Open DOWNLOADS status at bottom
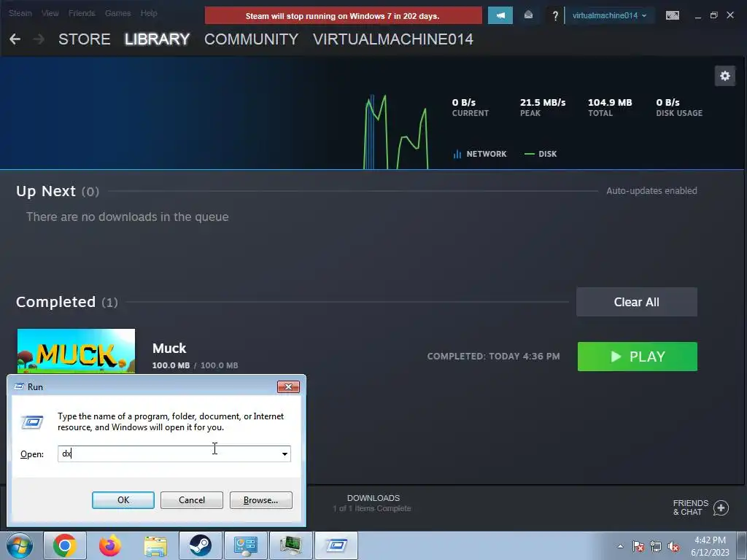This screenshot has height=560, width=747. [373, 503]
